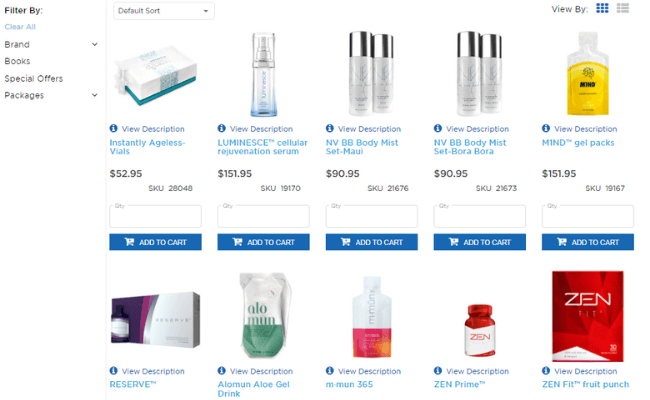Click quantity field for LUMINESCE serum
650x400 pixels.
point(263,216)
